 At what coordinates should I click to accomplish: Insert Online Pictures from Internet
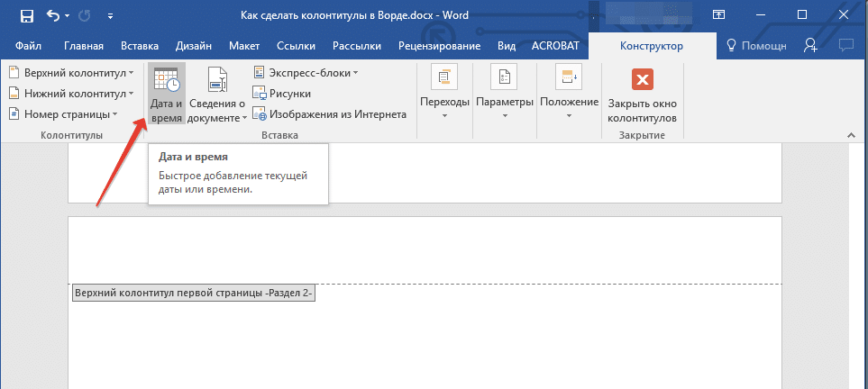click(329, 114)
